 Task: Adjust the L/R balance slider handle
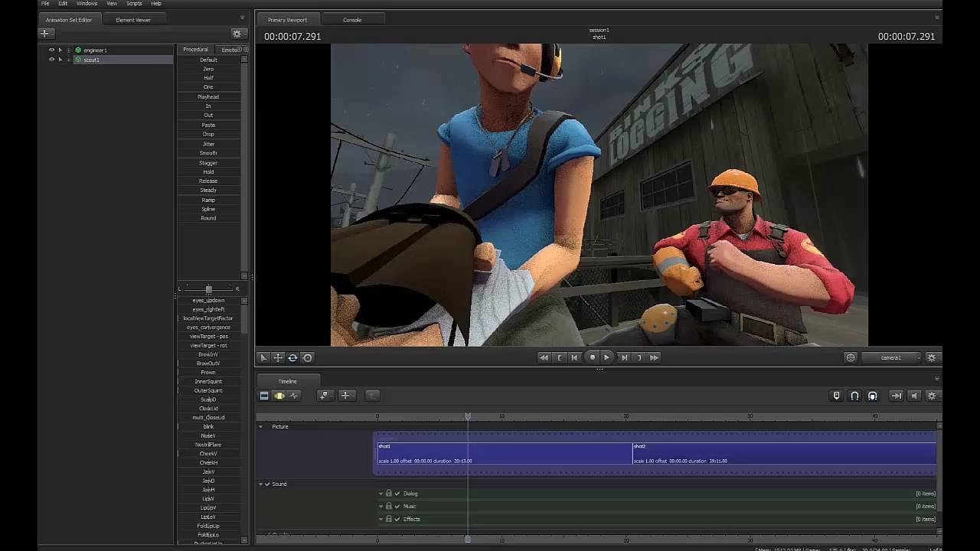pos(208,289)
